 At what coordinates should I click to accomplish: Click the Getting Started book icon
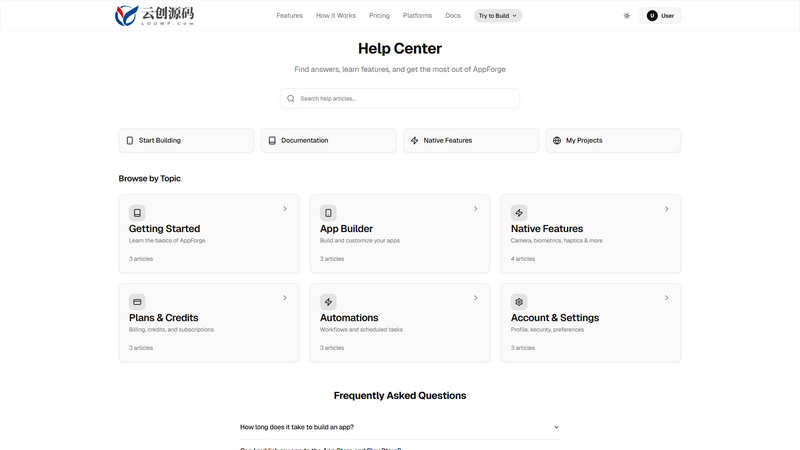click(137, 213)
